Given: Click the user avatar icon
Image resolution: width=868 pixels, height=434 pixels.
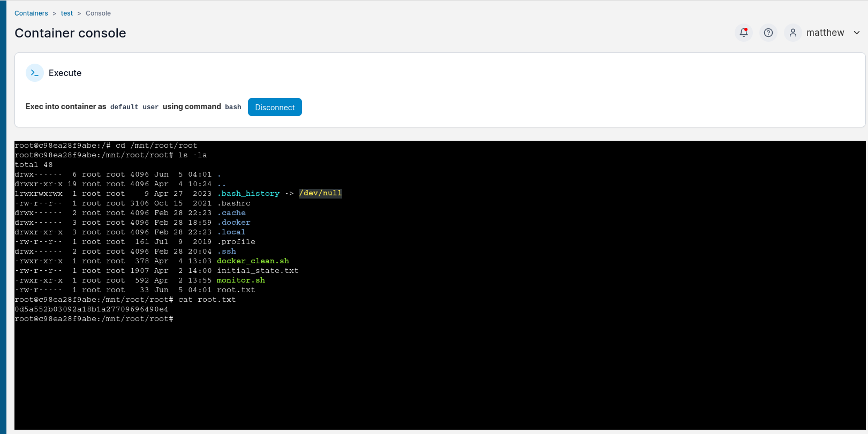Looking at the screenshot, I should click(792, 33).
